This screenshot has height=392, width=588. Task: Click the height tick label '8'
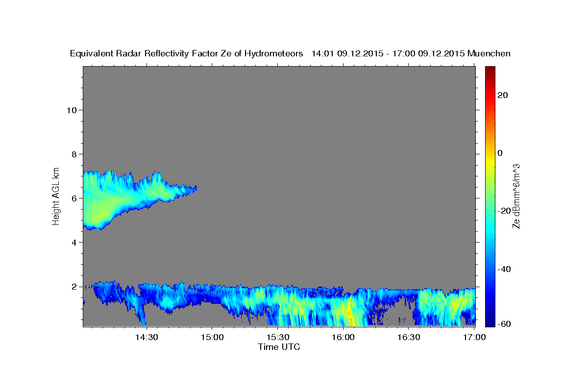74,154
